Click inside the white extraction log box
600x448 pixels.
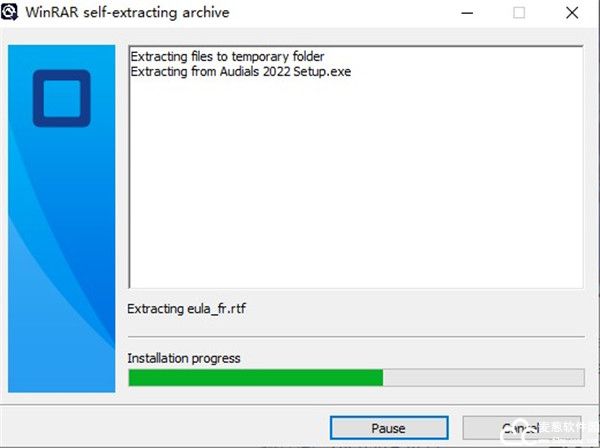356,180
